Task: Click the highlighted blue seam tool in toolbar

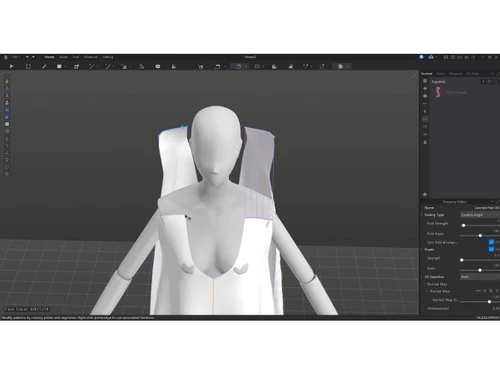Action: tap(239, 66)
